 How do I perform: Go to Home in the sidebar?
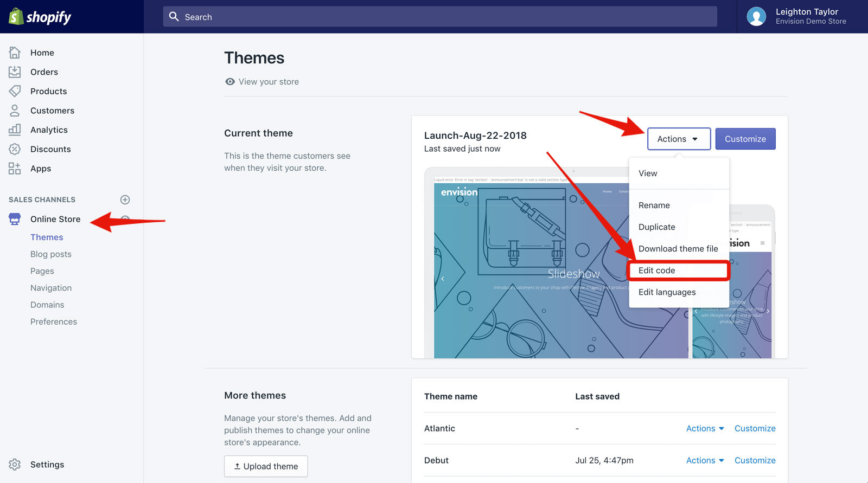click(42, 53)
